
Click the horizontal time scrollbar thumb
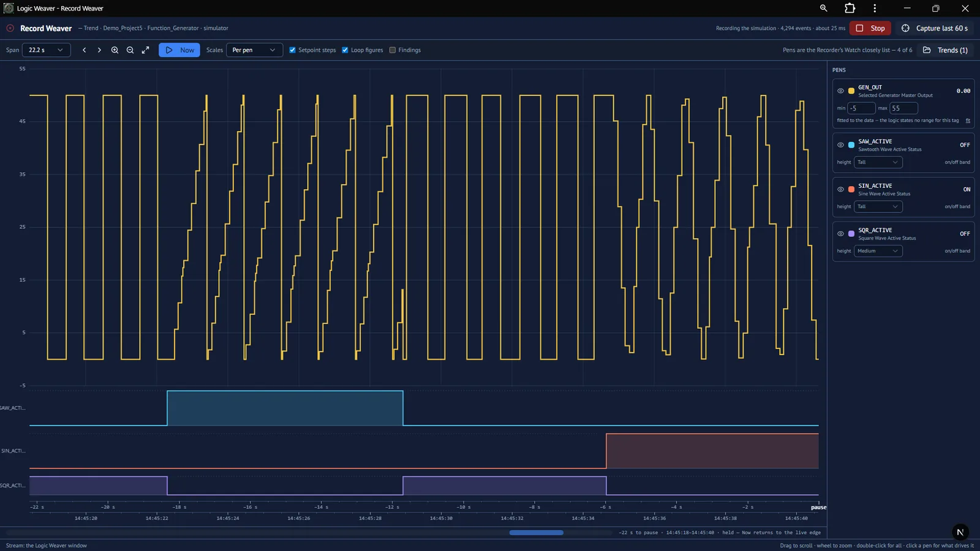click(x=537, y=533)
